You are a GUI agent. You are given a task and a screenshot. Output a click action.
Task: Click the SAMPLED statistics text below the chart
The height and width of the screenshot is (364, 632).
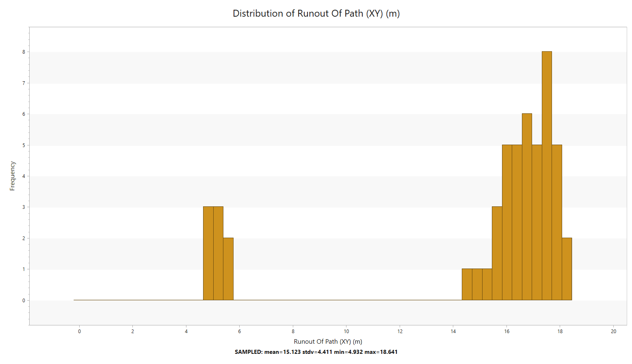316,352
